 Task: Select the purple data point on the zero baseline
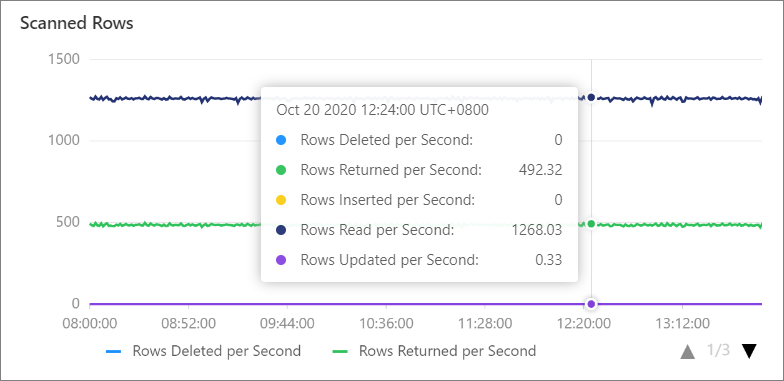(x=592, y=304)
